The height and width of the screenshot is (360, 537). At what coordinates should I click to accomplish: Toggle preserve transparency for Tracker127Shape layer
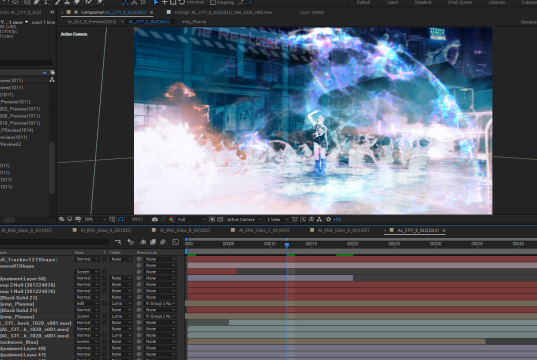pos(104,259)
